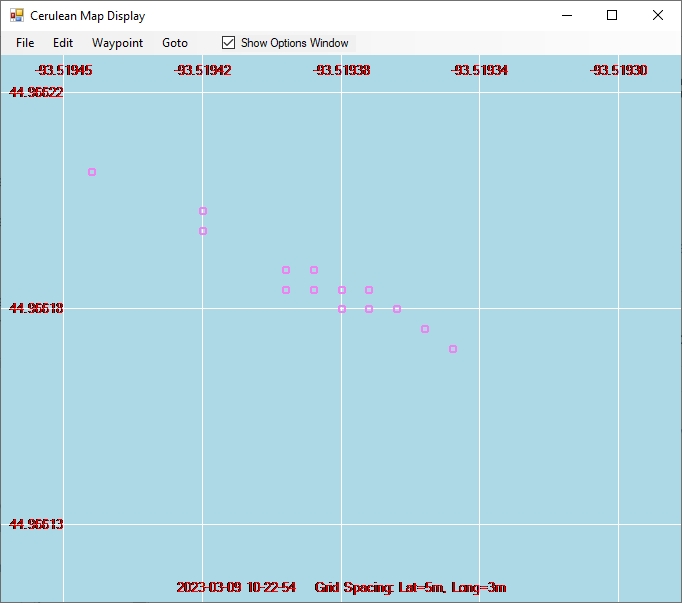Select the bottom-right-most waypoint marker

click(x=453, y=349)
